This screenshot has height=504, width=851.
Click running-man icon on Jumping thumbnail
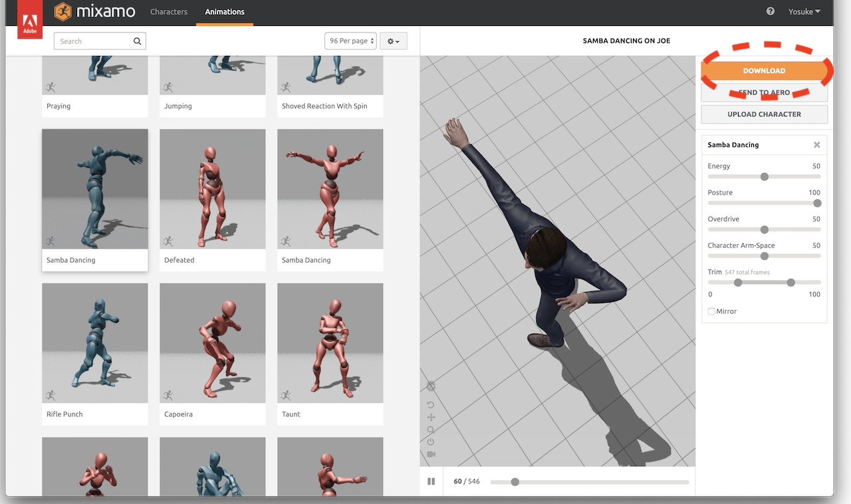pos(168,87)
